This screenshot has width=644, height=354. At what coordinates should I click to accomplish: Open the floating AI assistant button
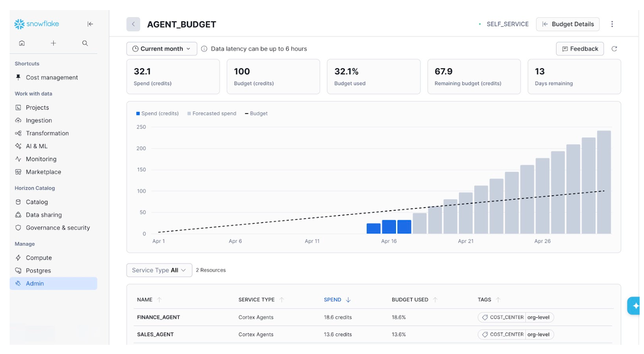pos(635,305)
